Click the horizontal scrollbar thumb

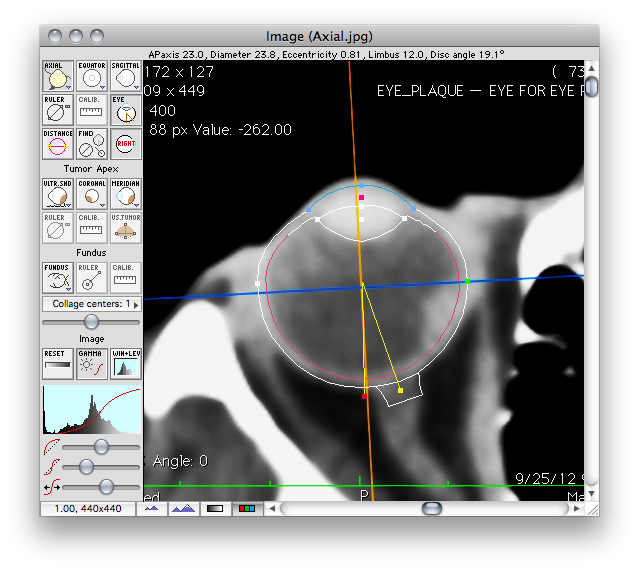pos(432,509)
